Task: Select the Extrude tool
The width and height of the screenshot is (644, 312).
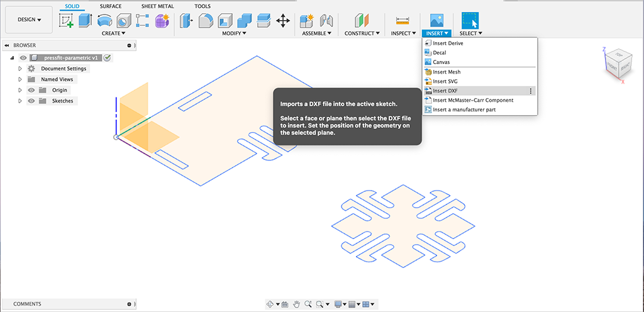Action: click(86, 21)
